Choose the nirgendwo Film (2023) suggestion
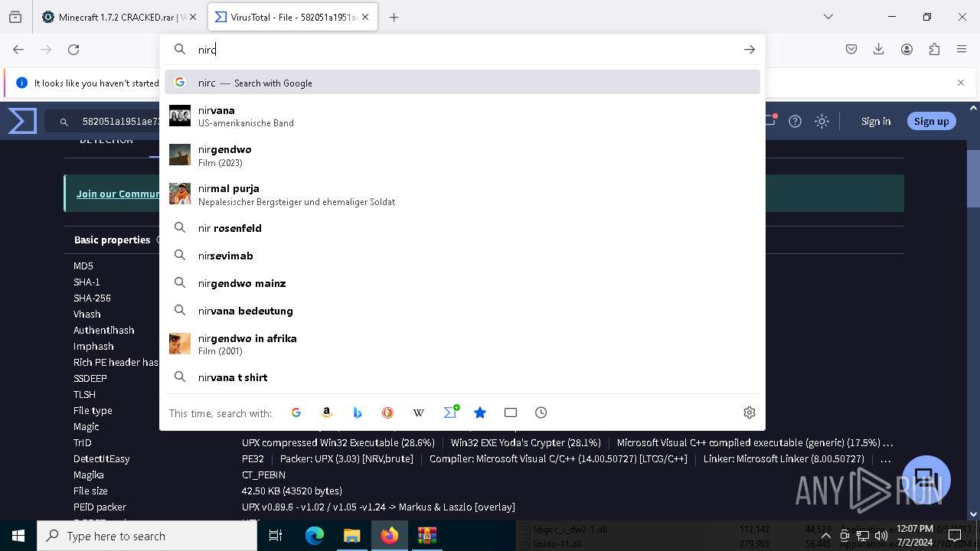 pos(462,155)
